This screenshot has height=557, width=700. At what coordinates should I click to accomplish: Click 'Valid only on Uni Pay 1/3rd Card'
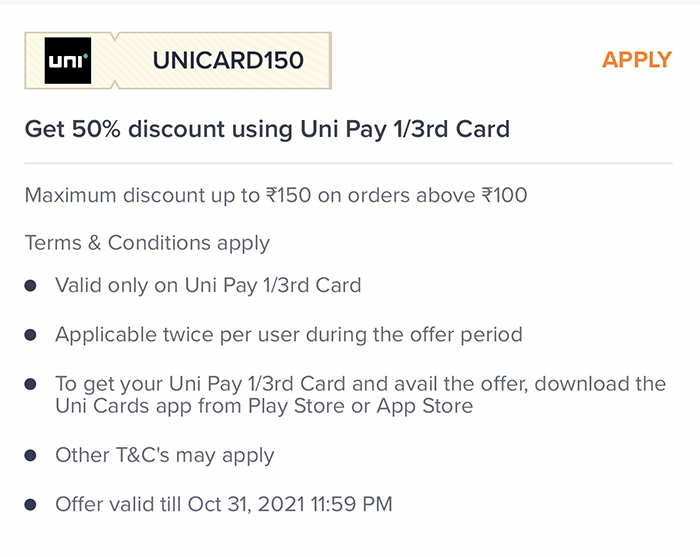(x=208, y=286)
